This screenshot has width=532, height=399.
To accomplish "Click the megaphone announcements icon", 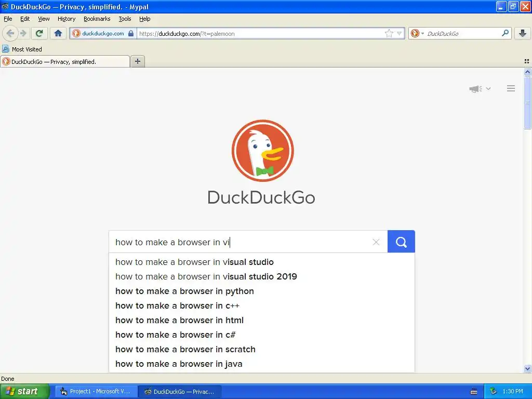I will [475, 89].
